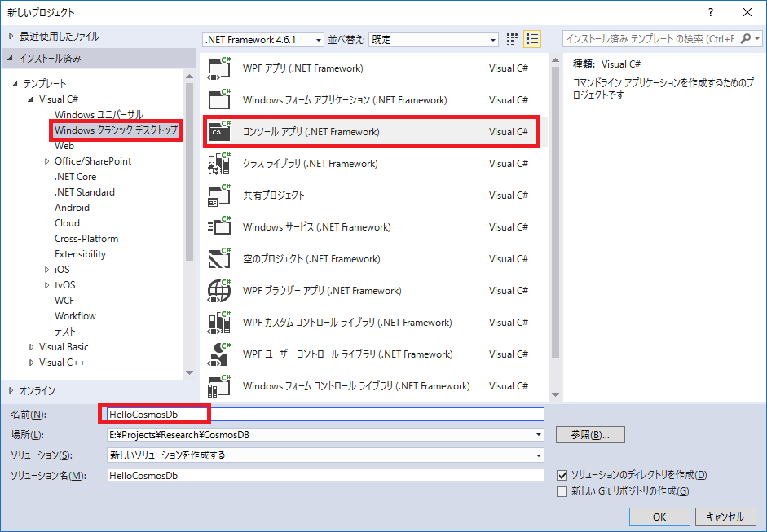Click the category tree scrollbar thumb
Image resolution: width=767 pixels, height=532 pixels.
coord(189,172)
